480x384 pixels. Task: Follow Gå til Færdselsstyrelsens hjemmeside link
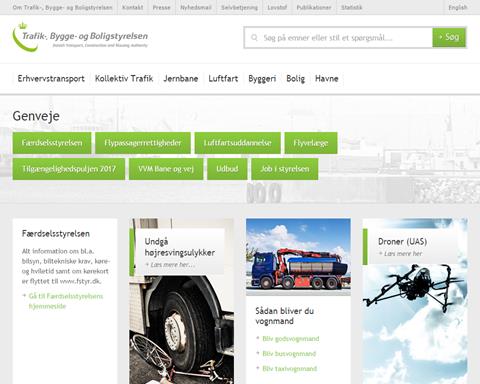click(x=66, y=301)
